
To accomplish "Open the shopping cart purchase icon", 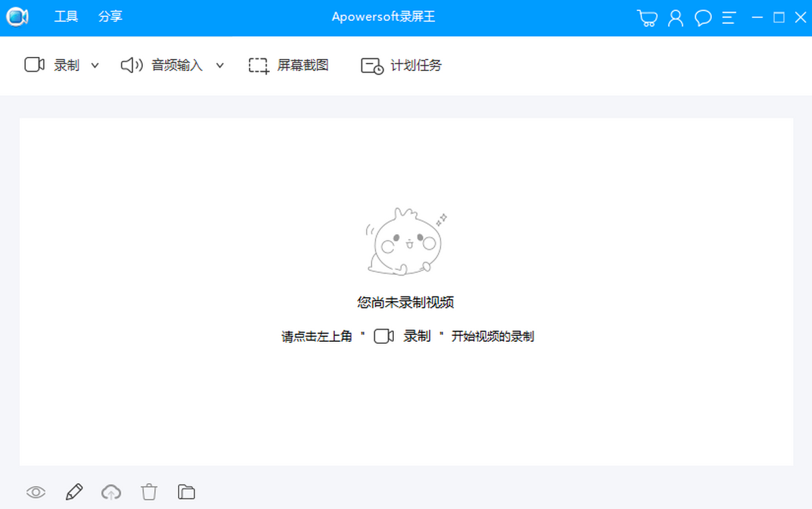I will tap(647, 18).
